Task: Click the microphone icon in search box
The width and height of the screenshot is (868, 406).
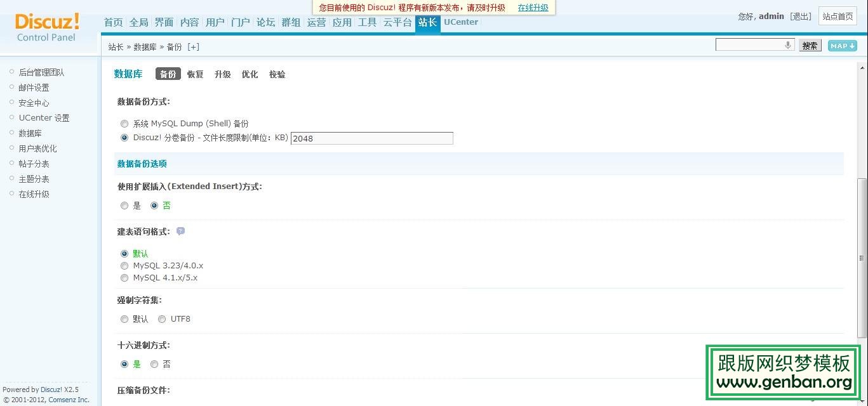Action: 788,45
